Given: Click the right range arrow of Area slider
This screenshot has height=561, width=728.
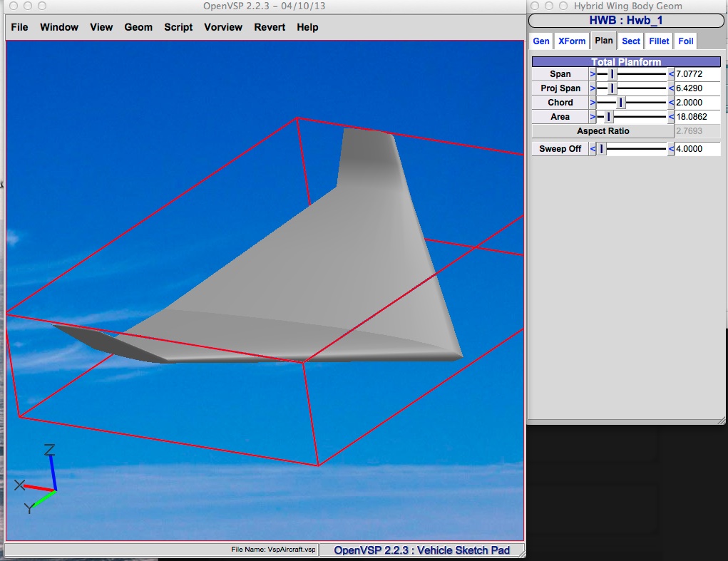Looking at the screenshot, I should [x=671, y=117].
